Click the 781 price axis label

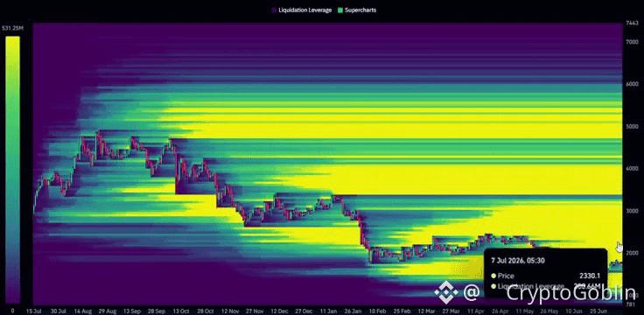tap(630, 304)
